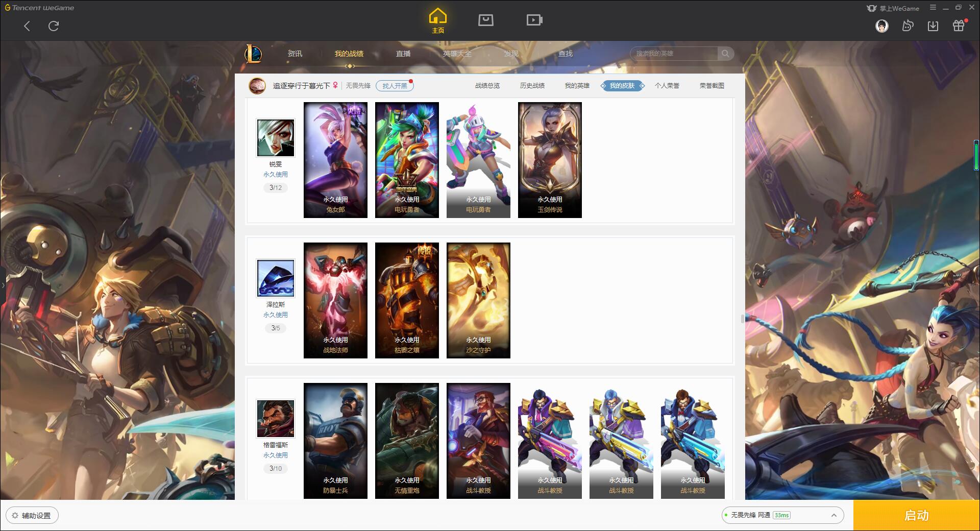The width and height of the screenshot is (980, 531).
Task: Expand the left side panel arrow
Action: (3, 285)
